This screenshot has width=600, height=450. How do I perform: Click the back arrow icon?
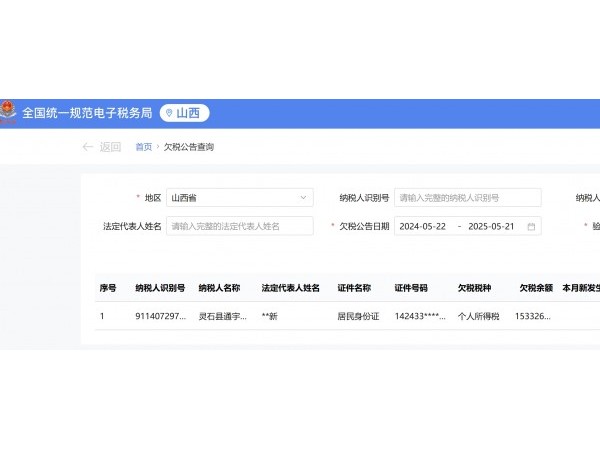point(88,147)
